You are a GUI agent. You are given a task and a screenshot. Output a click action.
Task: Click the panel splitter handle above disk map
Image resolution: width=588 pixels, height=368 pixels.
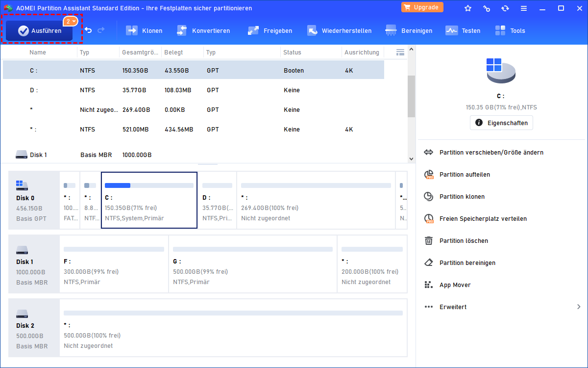208,164
